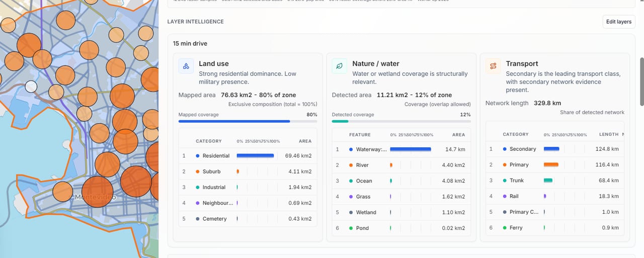Click the CATEGORY header in Land use table

209,141
